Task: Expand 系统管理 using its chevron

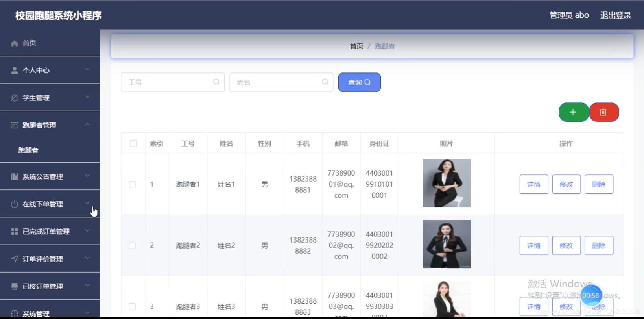Action: tap(87, 313)
